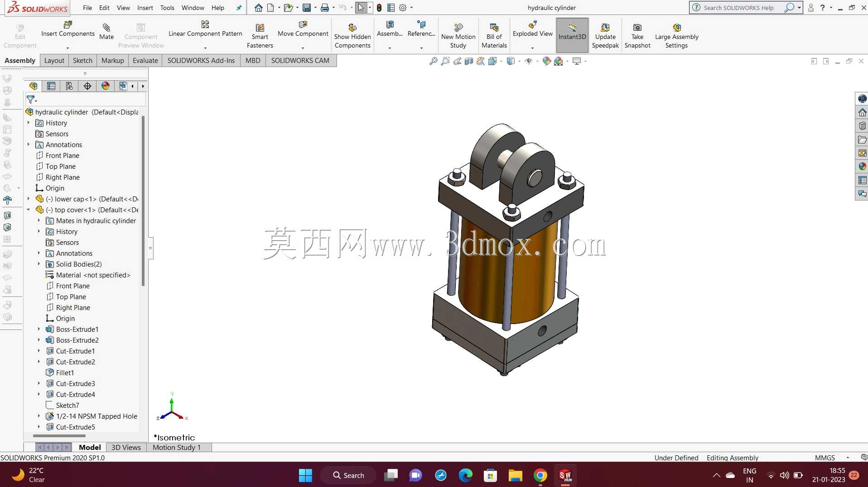Image resolution: width=868 pixels, height=487 pixels.
Task: Switch to the Motion Study 1 tab
Action: tap(177, 447)
